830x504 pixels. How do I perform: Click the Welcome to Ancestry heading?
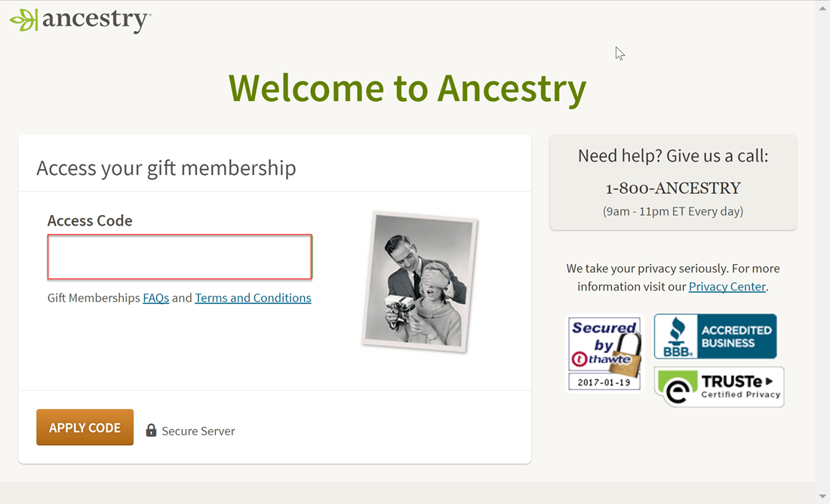pyautogui.click(x=407, y=88)
